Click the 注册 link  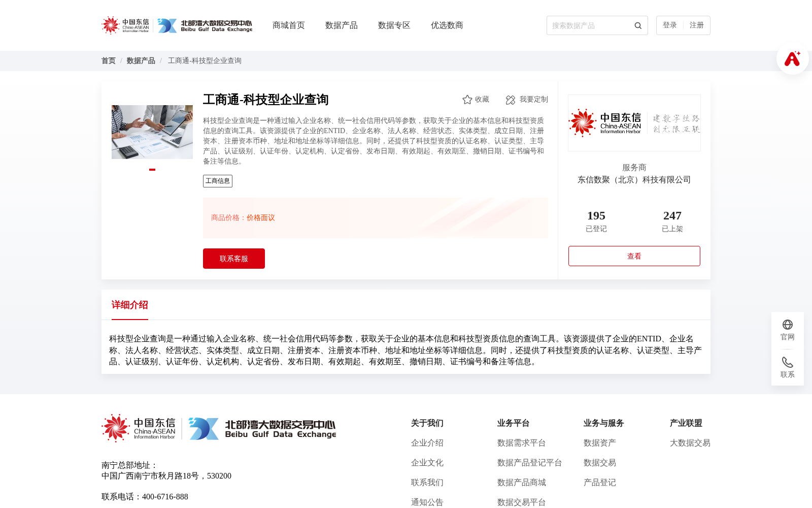tap(697, 25)
